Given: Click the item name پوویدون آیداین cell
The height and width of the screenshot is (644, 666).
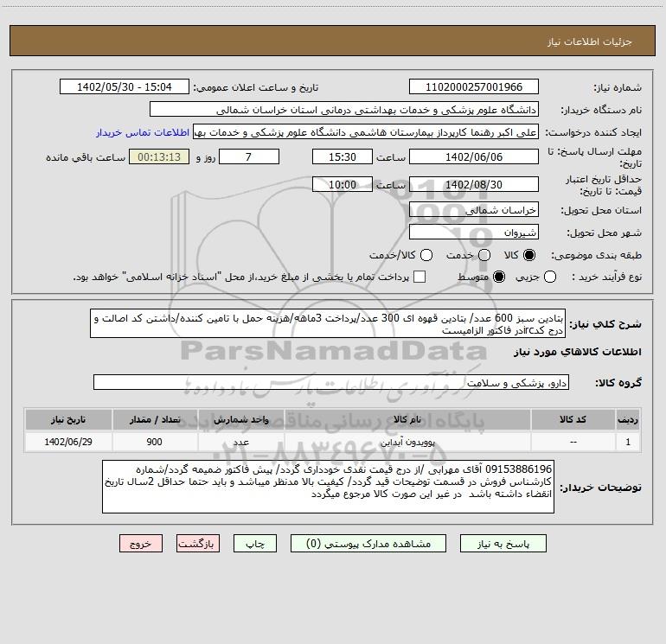Looking at the screenshot, I should coord(407,442).
